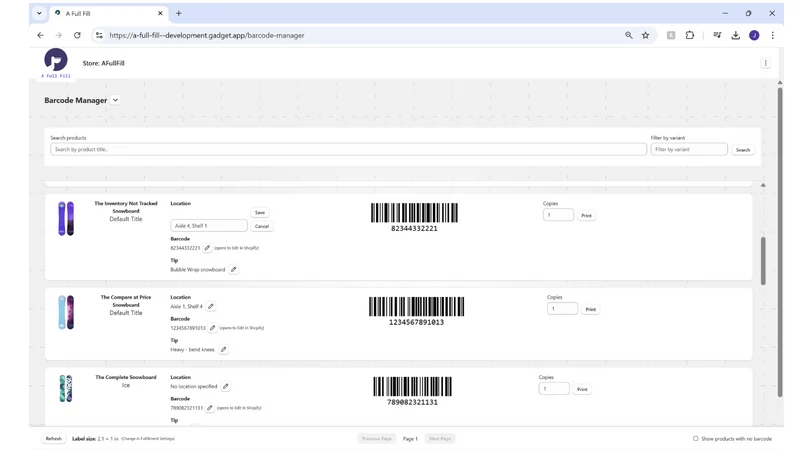Open the tab search chevron
Viewport: 800px width, 450px height.
coord(39,13)
